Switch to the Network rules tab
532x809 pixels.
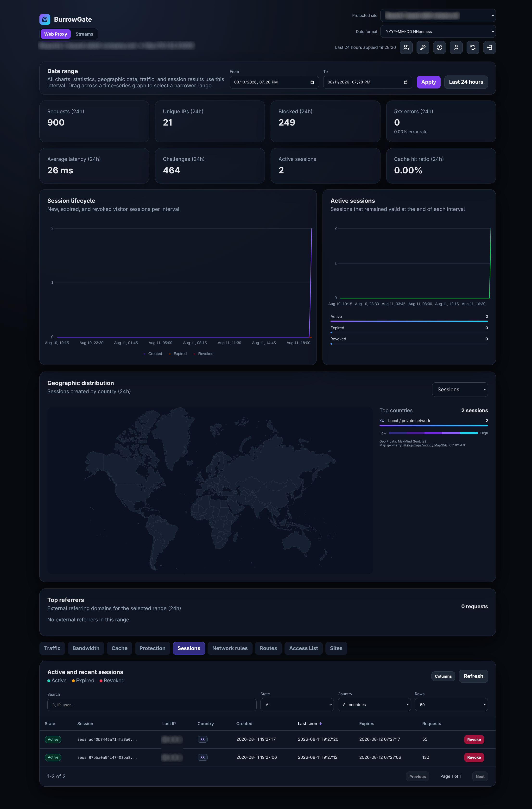[x=230, y=648]
